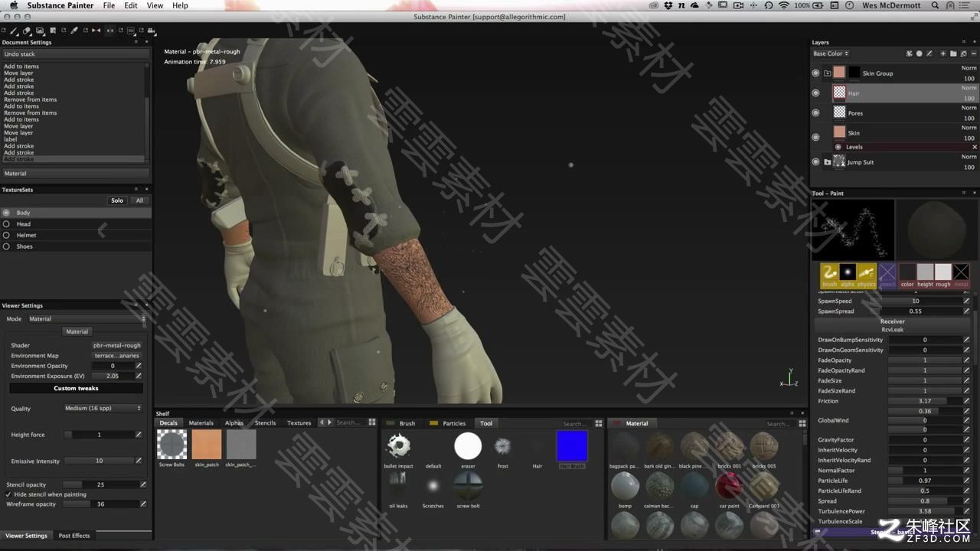Select the eraser tool in toolbar
Image resolution: width=980 pixels, height=551 pixels.
(27, 31)
